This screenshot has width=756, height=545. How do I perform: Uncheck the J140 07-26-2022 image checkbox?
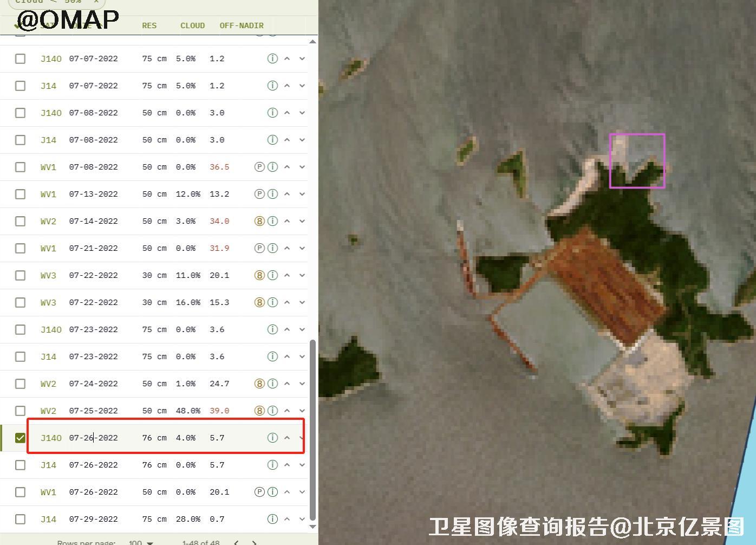(x=20, y=438)
